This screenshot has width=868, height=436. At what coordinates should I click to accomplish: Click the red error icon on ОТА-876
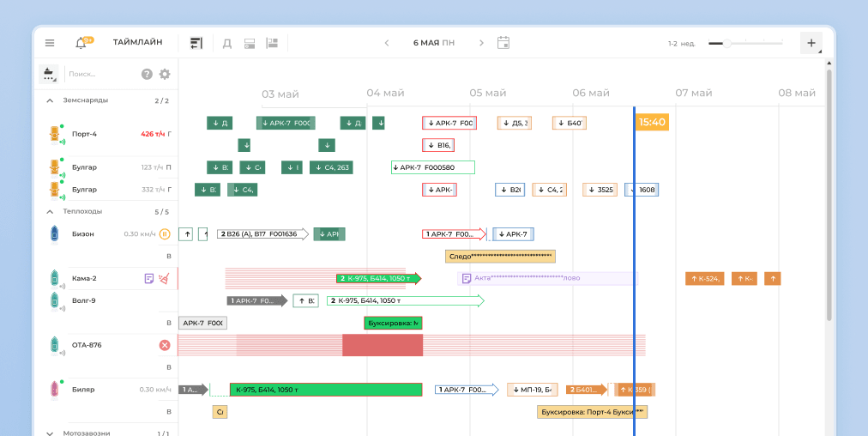165,345
